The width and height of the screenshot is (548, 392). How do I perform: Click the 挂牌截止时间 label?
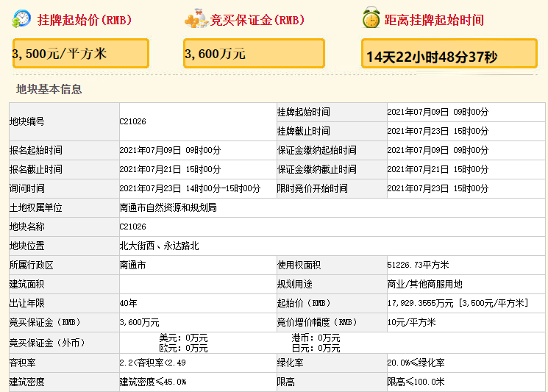tap(303, 132)
